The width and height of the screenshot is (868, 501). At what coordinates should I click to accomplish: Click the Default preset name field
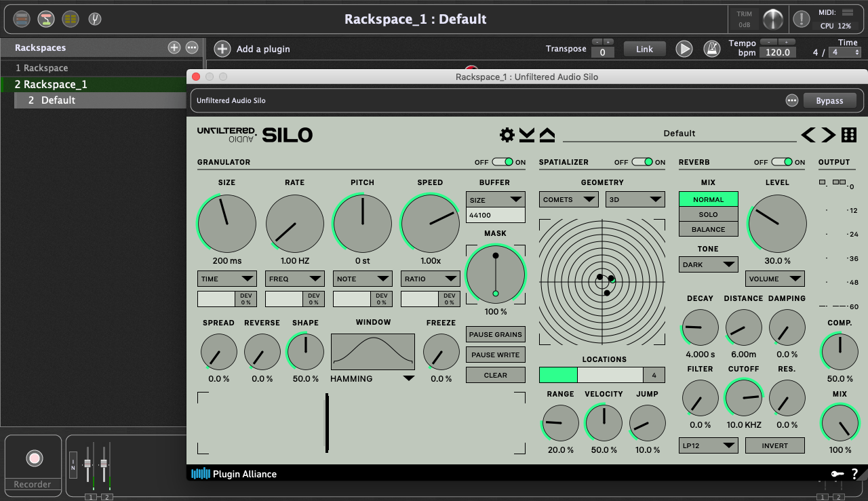tap(679, 134)
